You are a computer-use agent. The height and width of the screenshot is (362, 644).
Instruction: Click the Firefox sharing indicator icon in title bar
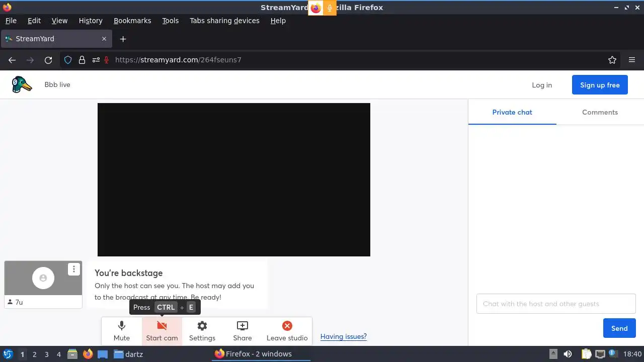315,8
